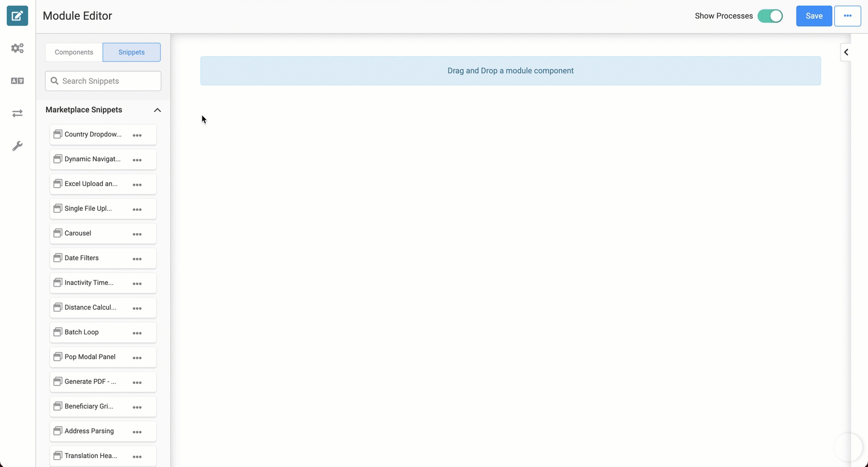868x467 pixels.
Task: Select the Date Filters snippet name
Action: point(82,258)
